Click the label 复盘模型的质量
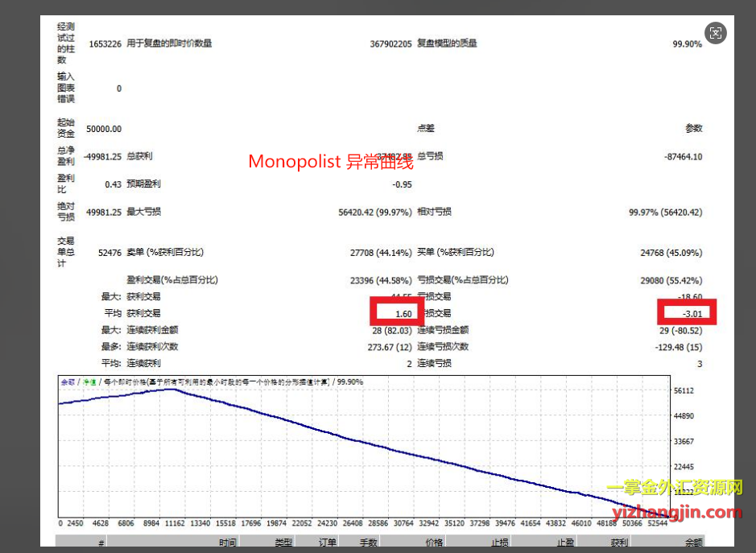 (447, 43)
